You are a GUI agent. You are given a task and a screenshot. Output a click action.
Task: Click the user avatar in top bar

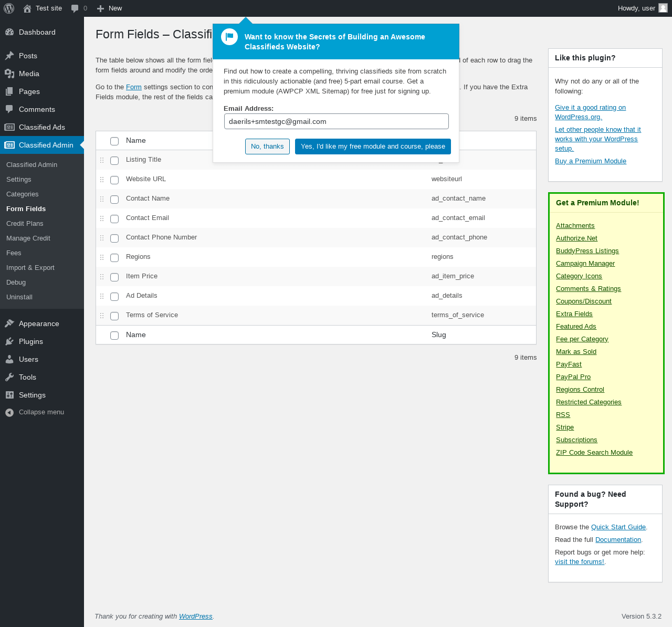(663, 8)
